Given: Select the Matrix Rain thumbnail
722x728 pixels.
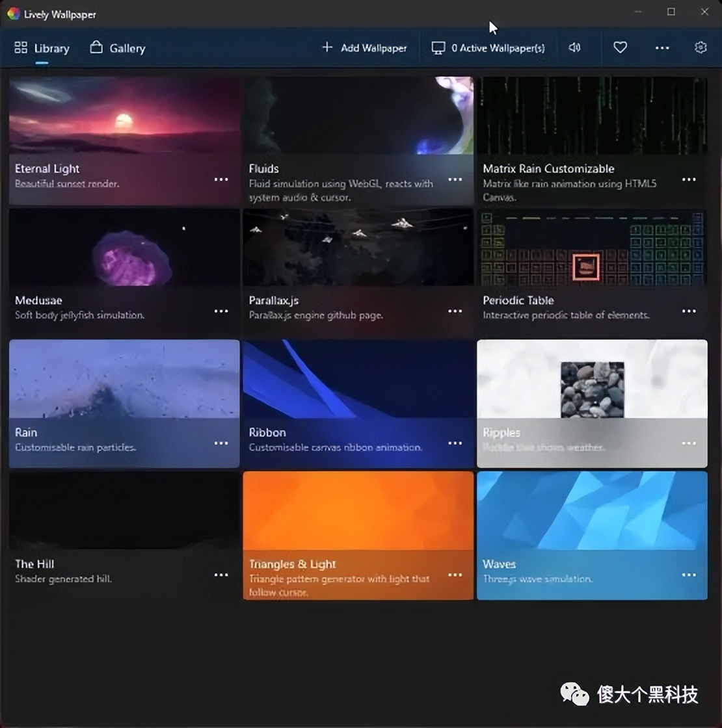Looking at the screenshot, I should point(593,115).
